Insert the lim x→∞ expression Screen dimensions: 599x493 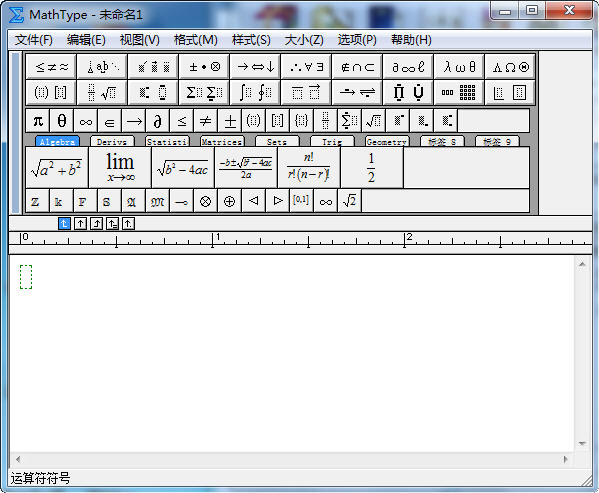(x=120, y=167)
